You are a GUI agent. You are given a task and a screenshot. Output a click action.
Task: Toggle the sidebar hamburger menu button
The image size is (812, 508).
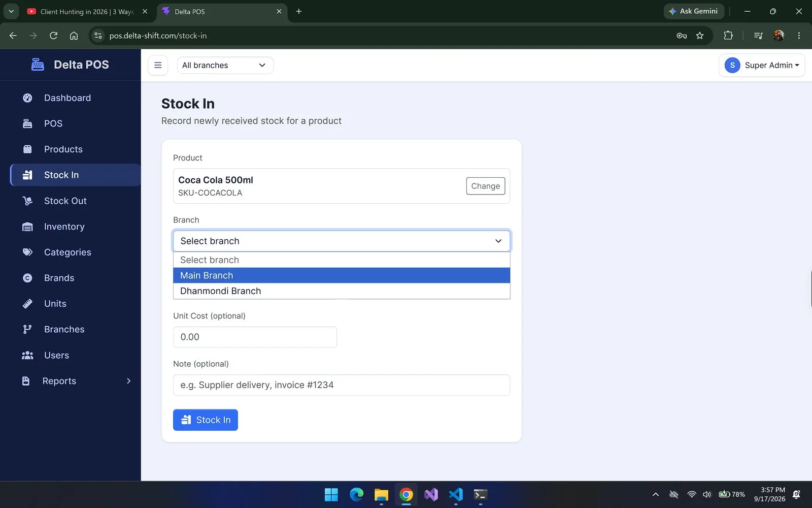[158, 65]
